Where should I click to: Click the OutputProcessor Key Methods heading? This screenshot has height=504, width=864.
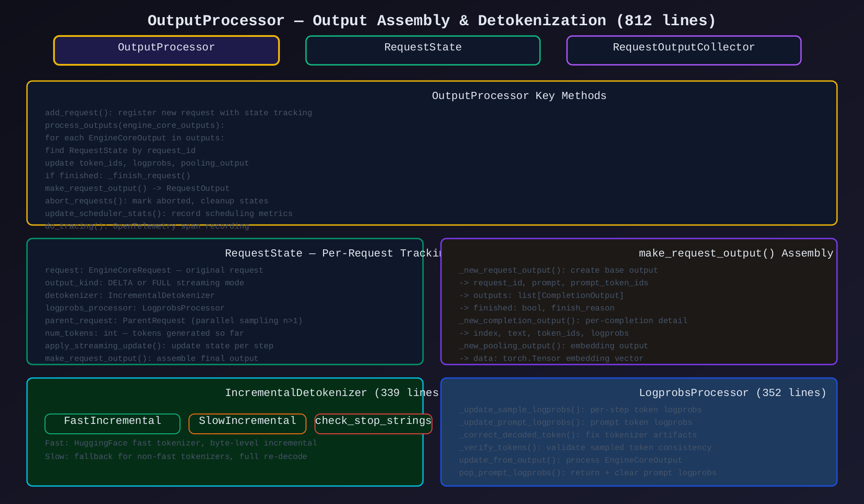tap(519, 96)
